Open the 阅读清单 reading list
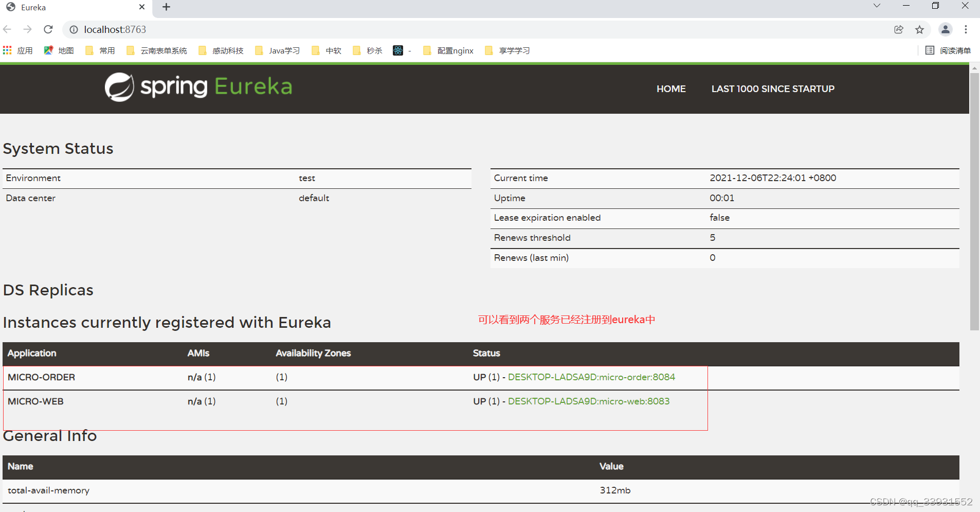Viewport: 980px width, 512px height. 948,50
